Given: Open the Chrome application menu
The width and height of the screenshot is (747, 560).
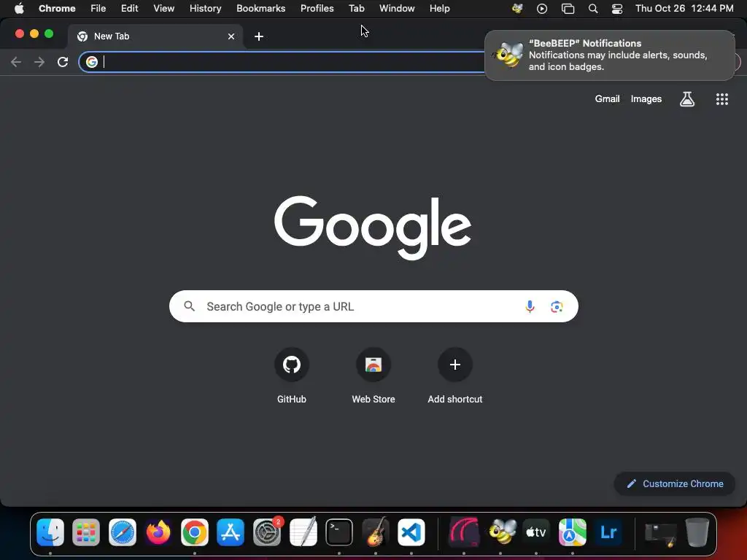Looking at the screenshot, I should [x=57, y=9].
